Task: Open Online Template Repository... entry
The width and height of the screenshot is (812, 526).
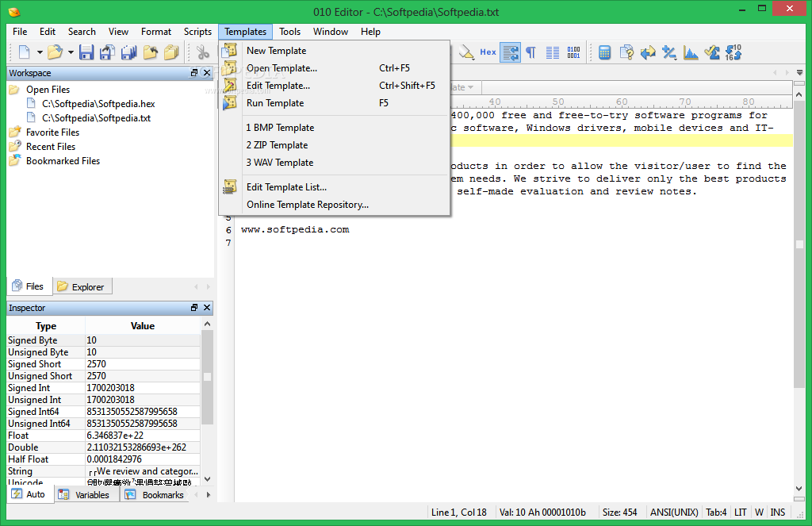Action: tap(334, 205)
